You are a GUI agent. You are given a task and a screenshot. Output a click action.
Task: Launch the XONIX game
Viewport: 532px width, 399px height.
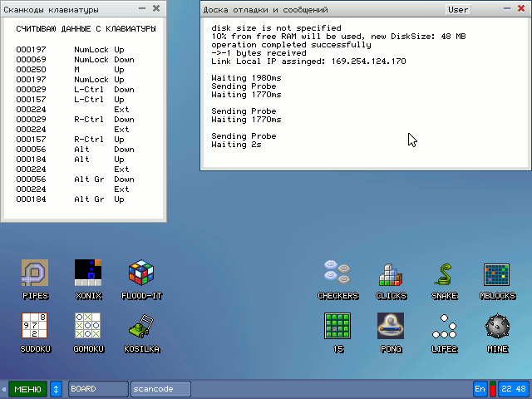point(88,273)
